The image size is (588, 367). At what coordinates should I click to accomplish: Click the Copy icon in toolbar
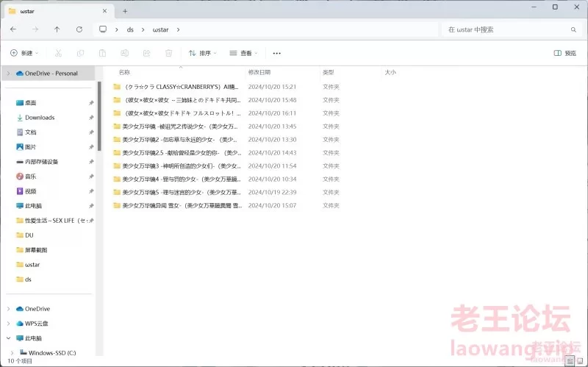pyautogui.click(x=80, y=53)
